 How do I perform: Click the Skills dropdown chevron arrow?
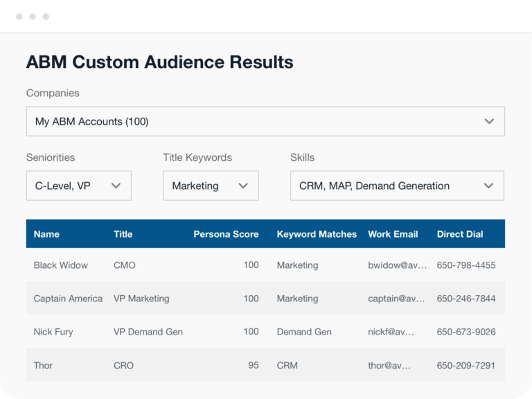coord(488,186)
